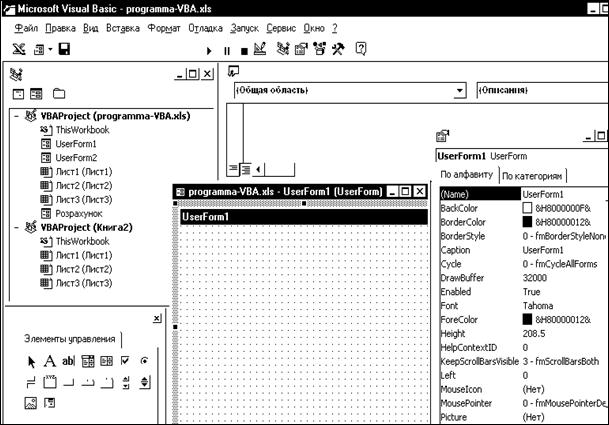Select the Font property Tahoma value
Viewport: 609px width, 425px height.
click(538, 306)
